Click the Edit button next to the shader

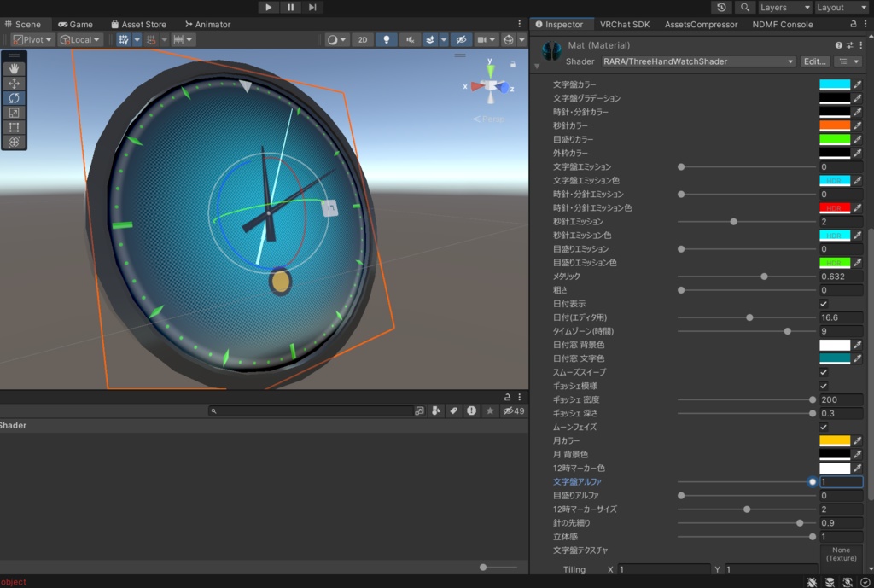point(814,61)
